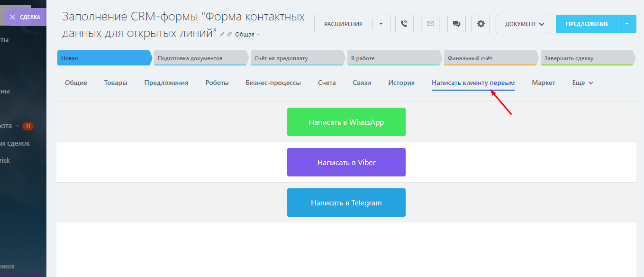Set deal stage to Финальный счёт

[490, 58]
